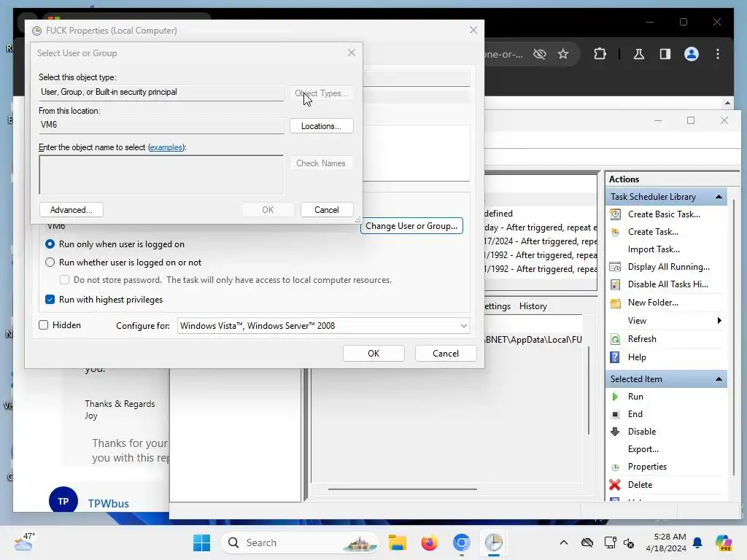Open Chrome extensions puzzle icon
Screen dimensions: 747x560
pos(600,54)
